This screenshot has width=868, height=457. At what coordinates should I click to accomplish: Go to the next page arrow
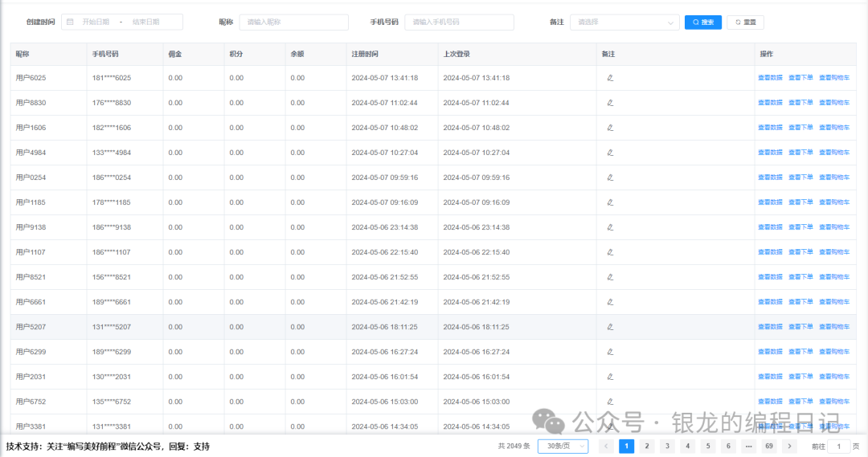[789, 446]
